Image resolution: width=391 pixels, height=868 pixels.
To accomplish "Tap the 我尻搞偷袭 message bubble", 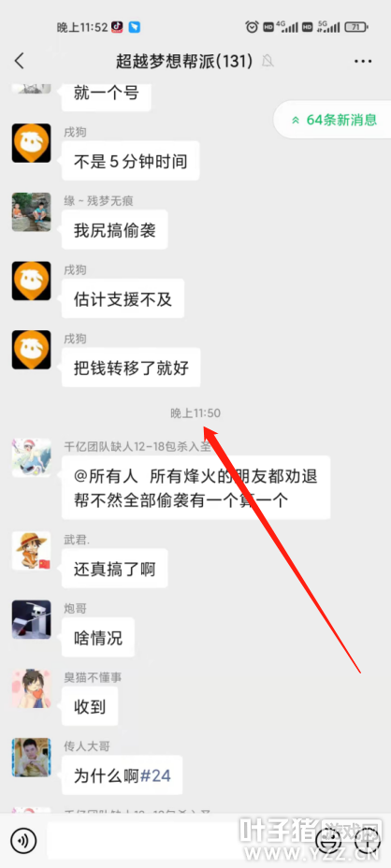I will 115,230.
